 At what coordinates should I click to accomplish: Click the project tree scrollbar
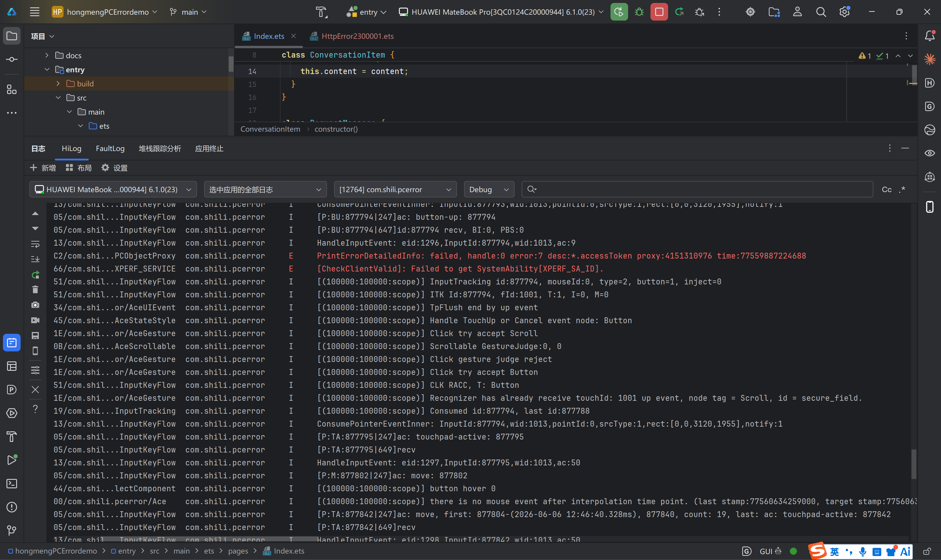pyautogui.click(x=231, y=63)
